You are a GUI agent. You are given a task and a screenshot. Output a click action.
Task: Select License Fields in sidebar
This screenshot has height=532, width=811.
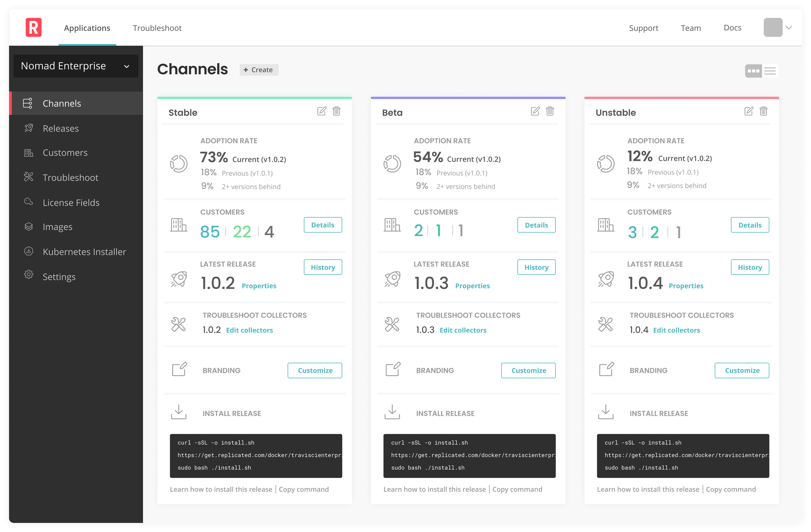(x=76, y=203)
